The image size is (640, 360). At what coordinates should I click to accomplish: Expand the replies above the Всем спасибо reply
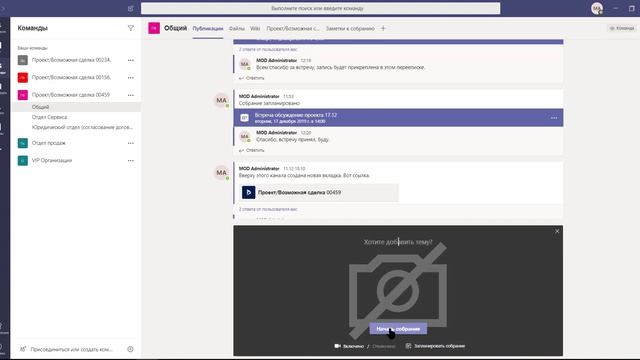(268, 49)
